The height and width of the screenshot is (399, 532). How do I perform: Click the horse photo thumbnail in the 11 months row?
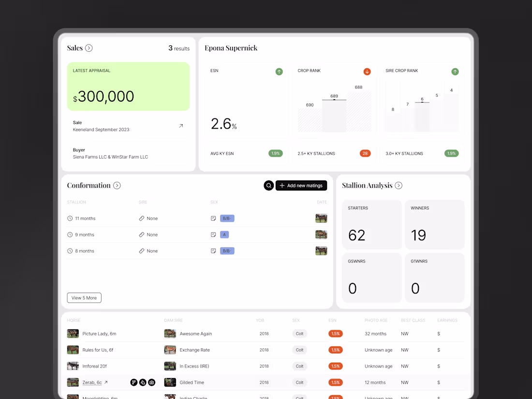click(321, 218)
